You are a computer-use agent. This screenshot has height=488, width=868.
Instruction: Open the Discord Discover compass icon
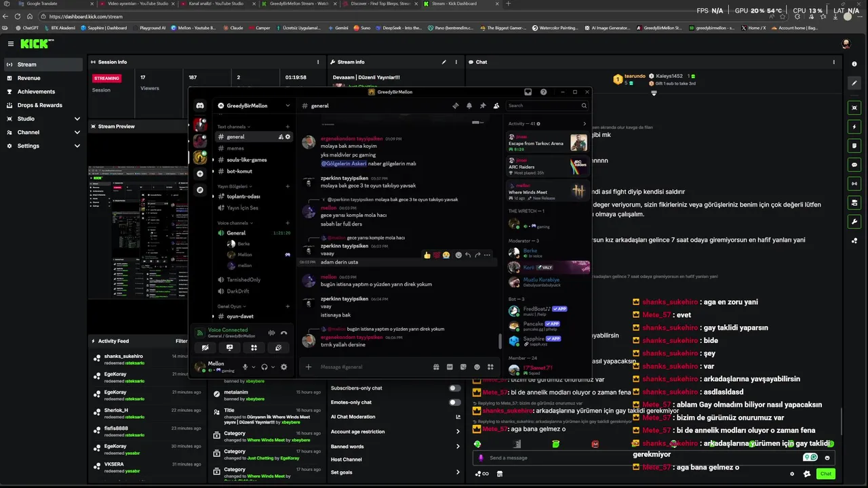click(200, 190)
